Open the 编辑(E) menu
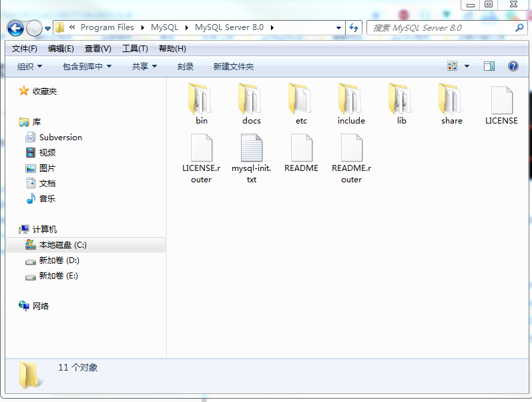This screenshot has height=402, width=532. pos(61,49)
